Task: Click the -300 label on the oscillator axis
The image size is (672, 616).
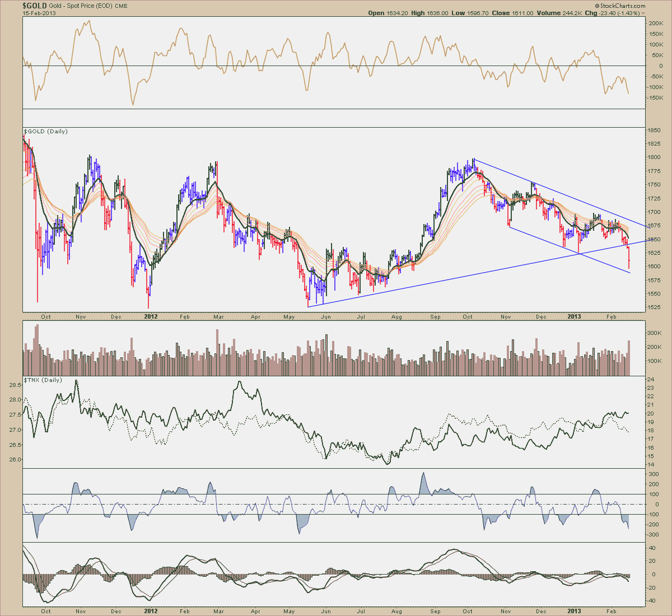Action: [x=654, y=535]
